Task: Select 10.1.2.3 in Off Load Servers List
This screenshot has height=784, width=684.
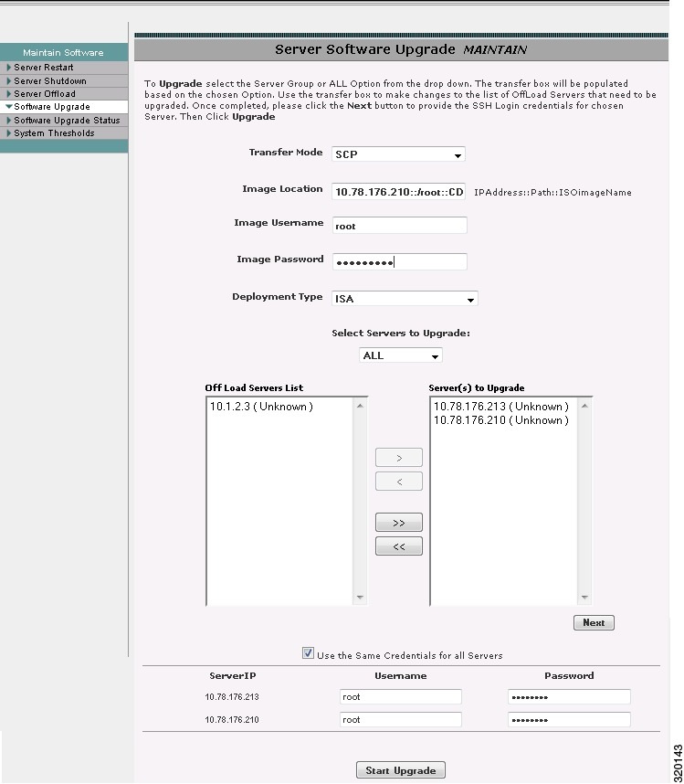Action: 261,407
